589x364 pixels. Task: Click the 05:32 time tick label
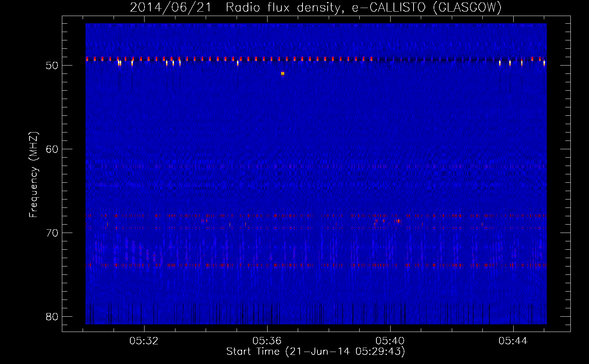coord(144,341)
